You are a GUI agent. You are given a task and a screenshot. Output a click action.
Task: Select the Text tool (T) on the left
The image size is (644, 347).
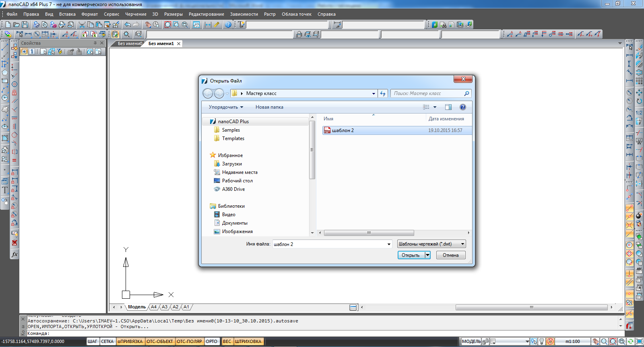click(x=5, y=190)
